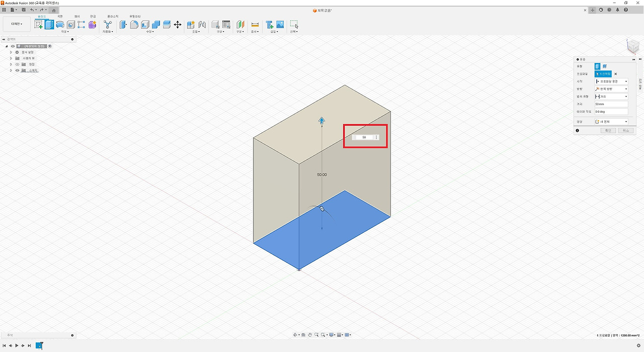
Task: Open the Joint tool in the Assemble group
Action: click(x=202, y=24)
